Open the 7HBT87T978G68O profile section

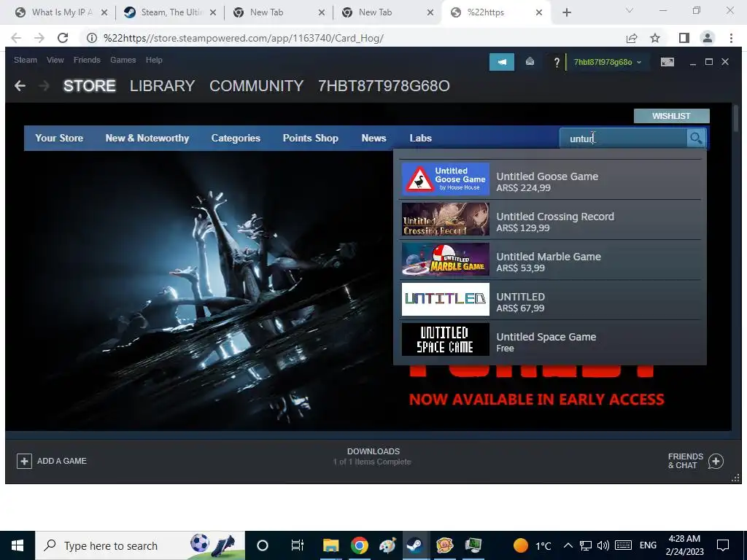384,86
